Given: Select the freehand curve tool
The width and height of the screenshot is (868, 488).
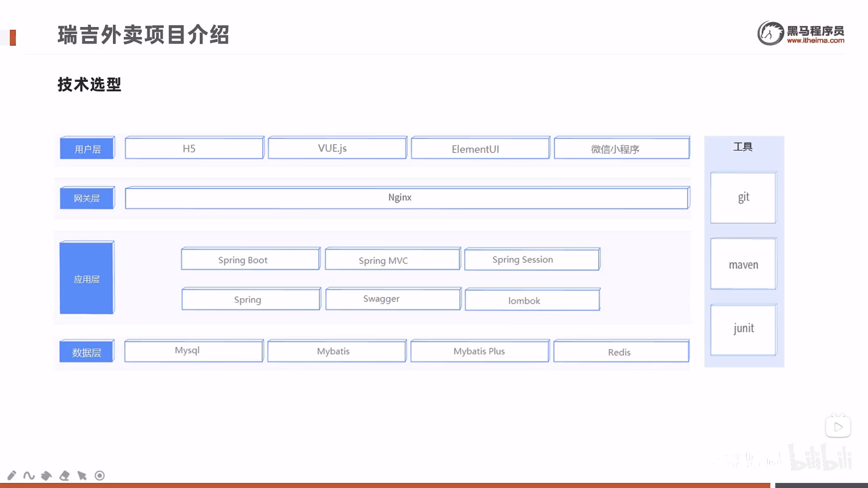Looking at the screenshot, I should (29, 475).
